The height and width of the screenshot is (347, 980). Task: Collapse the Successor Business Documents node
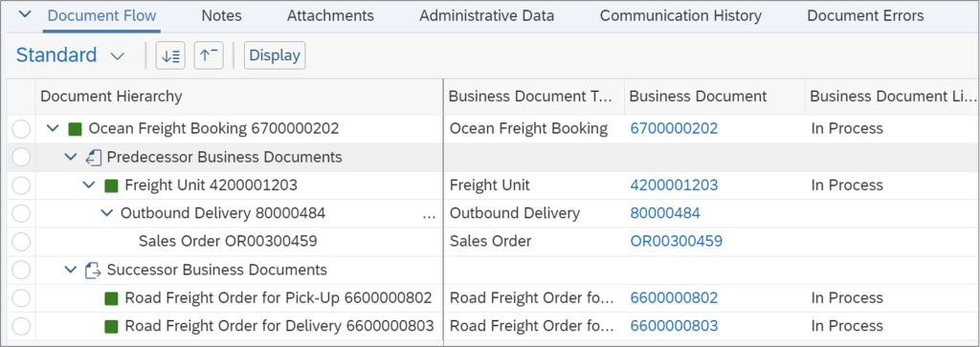(x=71, y=271)
